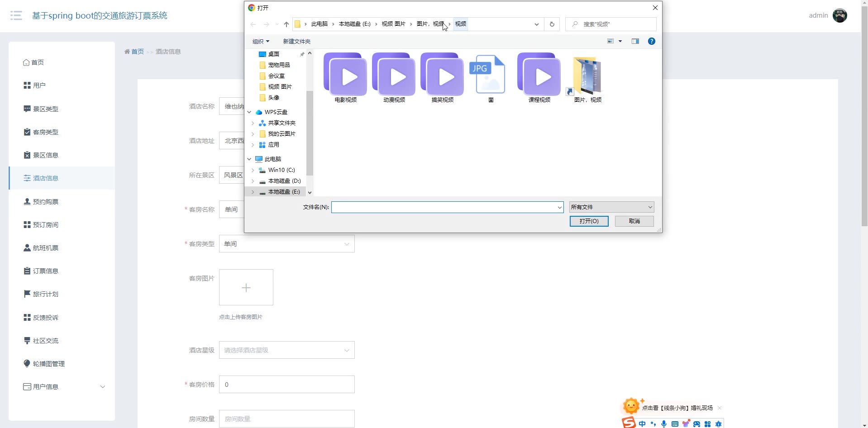Click the Sogou S logo icon

point(629,423)
